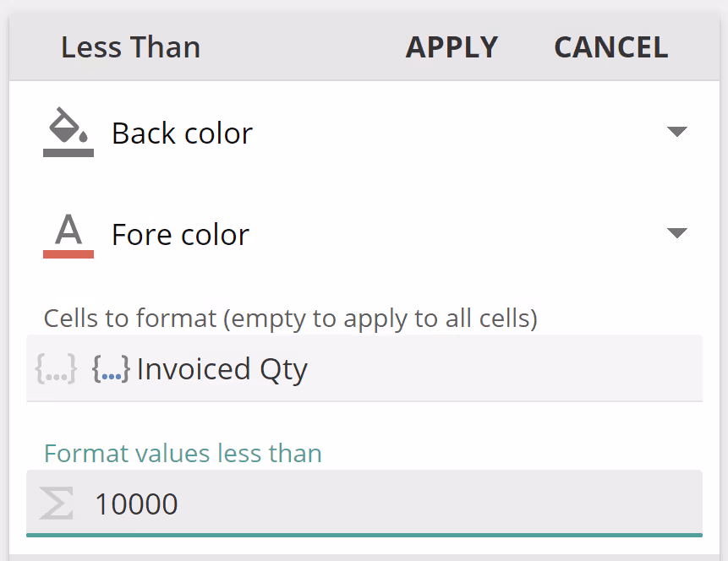Click the gray swatch under Back color bucket
Screen dimensions: 728x561
click(x=68, y=153)
